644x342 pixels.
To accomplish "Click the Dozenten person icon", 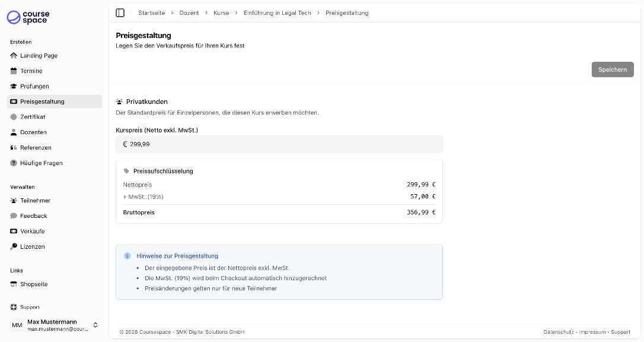I will tap(14, 132).
